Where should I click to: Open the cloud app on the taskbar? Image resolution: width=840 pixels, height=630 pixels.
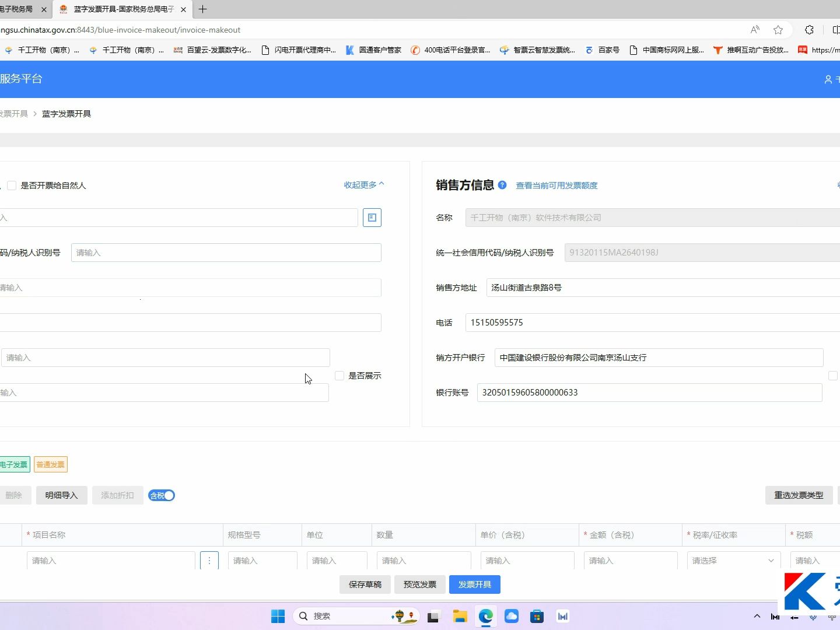click(512, 616)
